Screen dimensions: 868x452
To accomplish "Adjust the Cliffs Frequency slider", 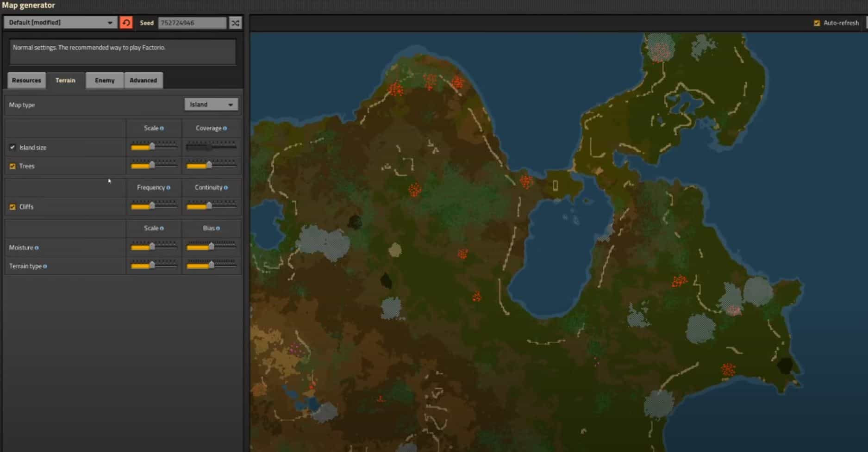I will click(154, 206).
